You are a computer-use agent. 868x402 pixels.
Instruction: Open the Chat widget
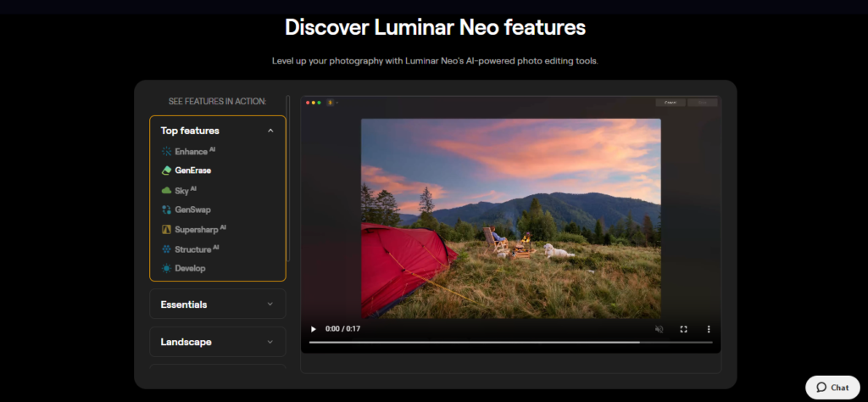coord(832,388)
